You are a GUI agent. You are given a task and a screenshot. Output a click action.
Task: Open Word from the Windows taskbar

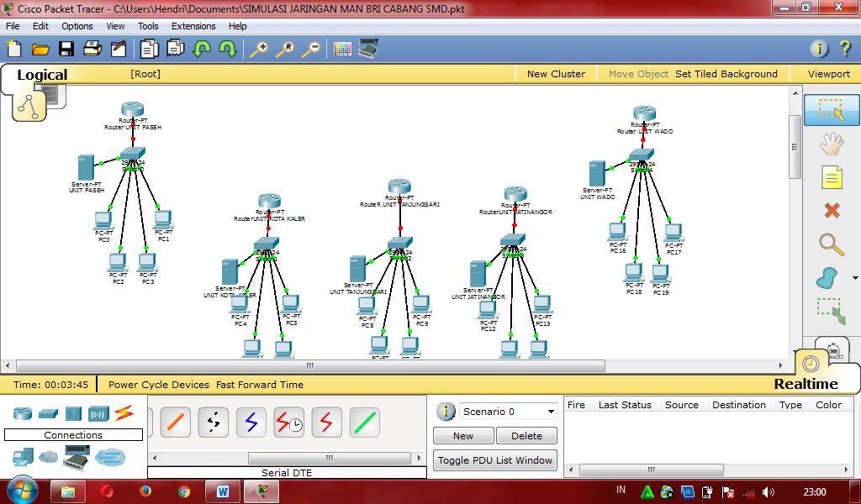click(x=222, y=491)
